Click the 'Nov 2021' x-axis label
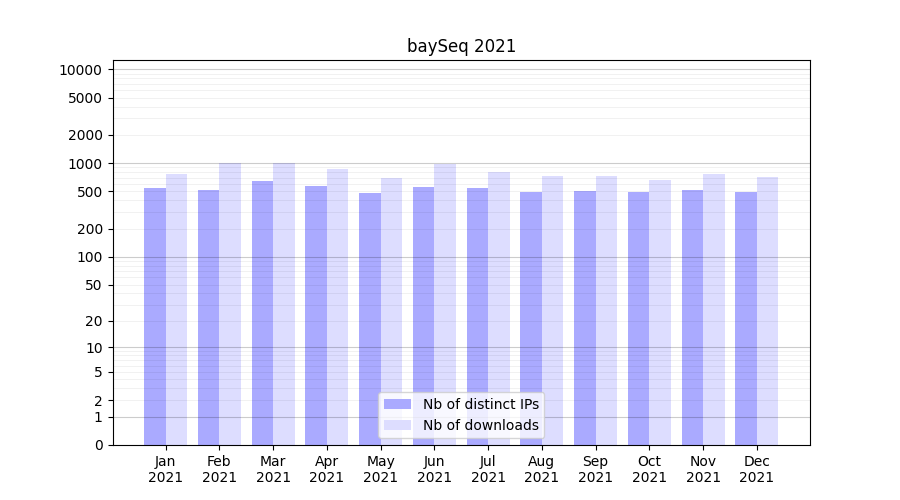Image resolution: width=900 pixels, height=500 pixels. pyautogui.click(x=703, y=469)
